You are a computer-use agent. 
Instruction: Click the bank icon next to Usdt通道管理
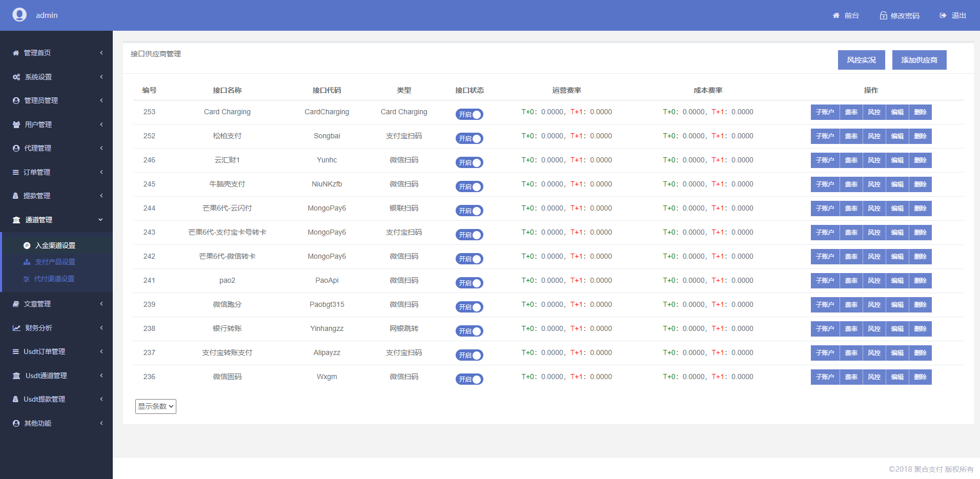click(x=16, y=376)
